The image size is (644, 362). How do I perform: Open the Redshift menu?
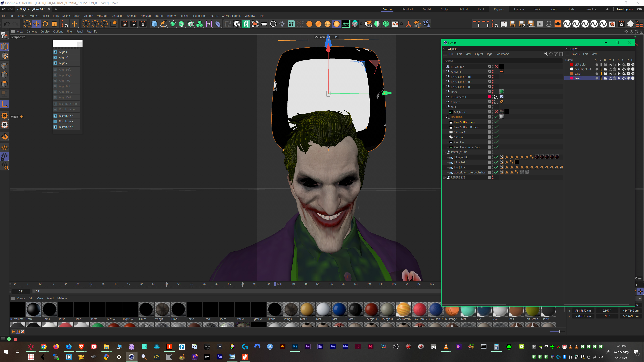click(184, 16)
